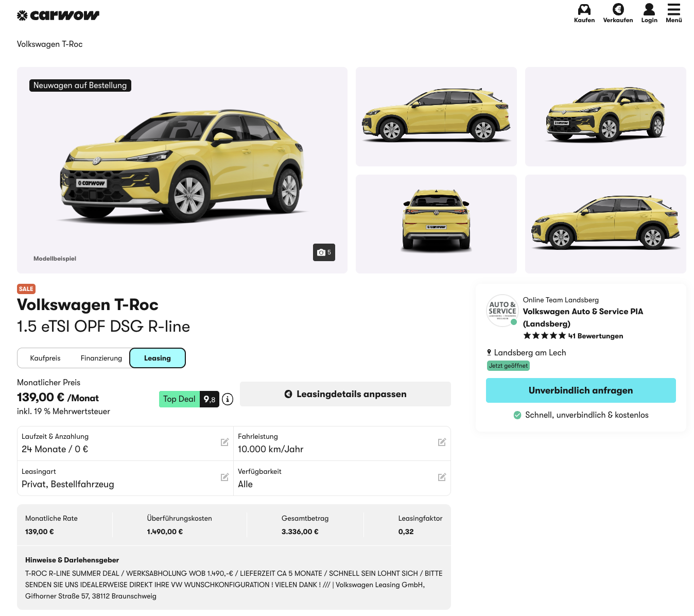Click the Neuwagen auf Bestellung label
Viewport: 694px width, 616px height.
[x=80, y=85]
